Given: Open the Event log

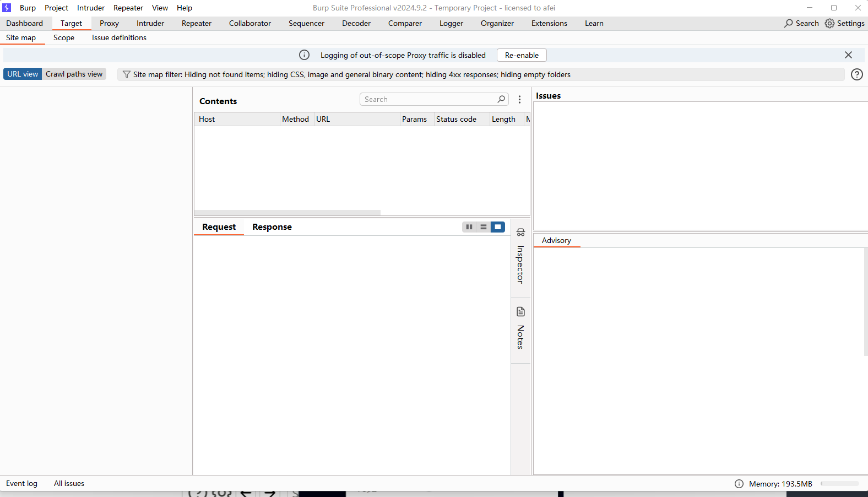Looking at the screenshot, I should click(22, 483).
